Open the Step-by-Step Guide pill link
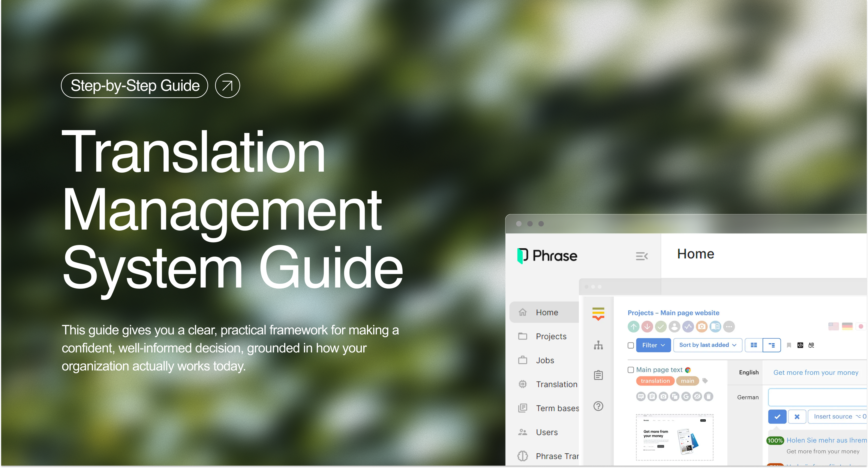Screen dimensions: 868x468 [x=134, y=86]
